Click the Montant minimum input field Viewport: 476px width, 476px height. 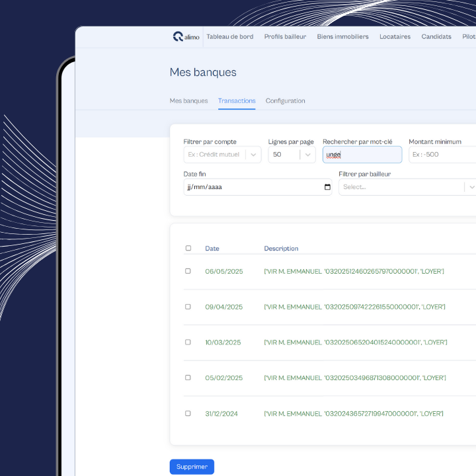coord(442,155)
